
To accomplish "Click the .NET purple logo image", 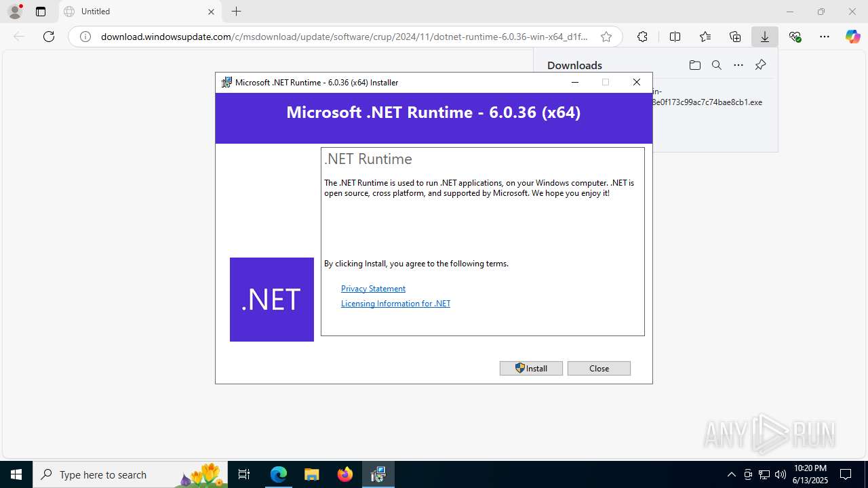I will point(272,300).
